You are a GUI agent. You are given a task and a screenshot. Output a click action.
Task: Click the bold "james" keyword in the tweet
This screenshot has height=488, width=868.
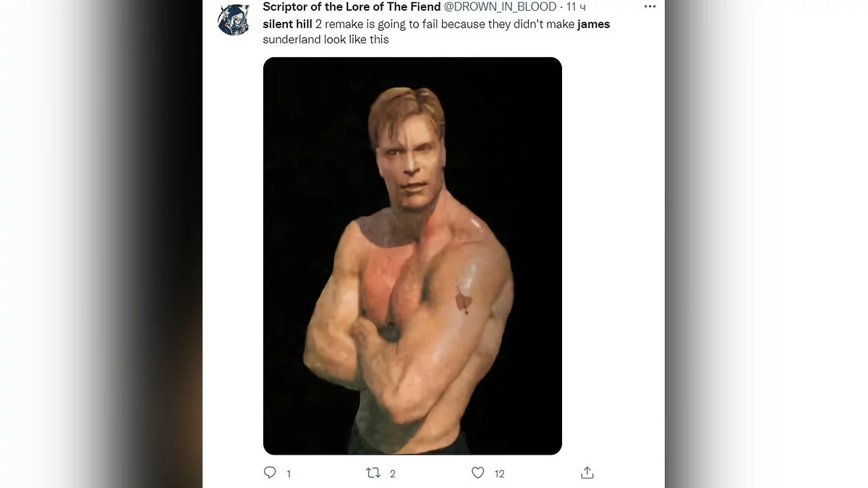(x=593, y=25)
